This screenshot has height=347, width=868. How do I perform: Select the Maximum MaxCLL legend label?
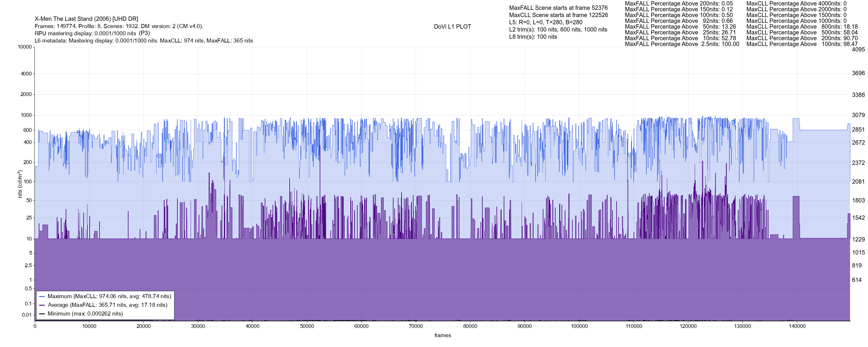tap(109, 296)
